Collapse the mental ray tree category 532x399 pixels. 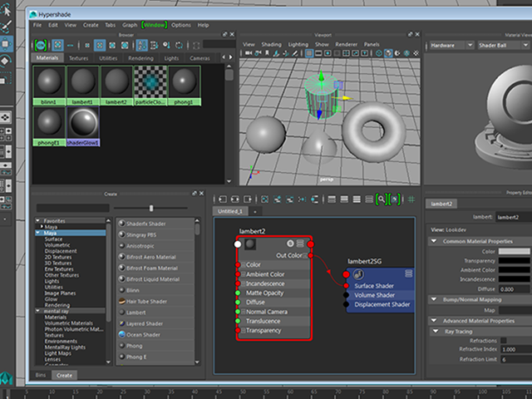[x=38, y=311]
